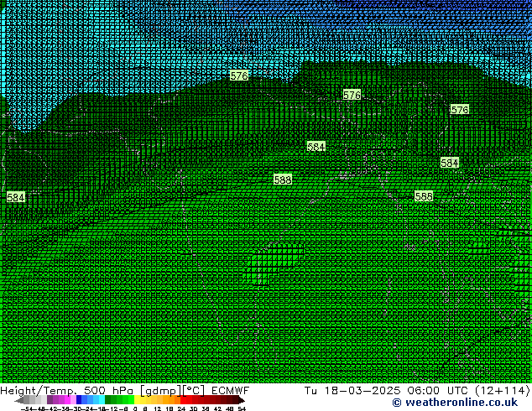Screen dimensions: 532x411
Task: Click the "[gdmp]" unit text
Action: click(x=159, y=391)
